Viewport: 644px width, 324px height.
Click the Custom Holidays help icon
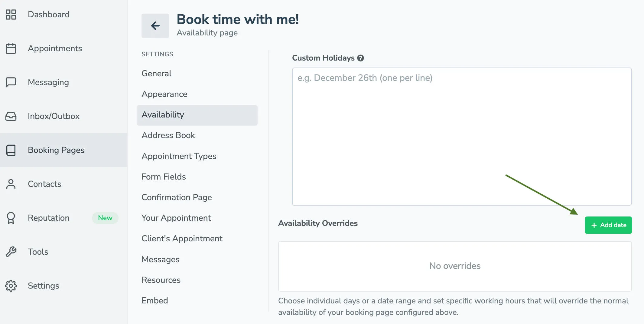coord(361,58)
